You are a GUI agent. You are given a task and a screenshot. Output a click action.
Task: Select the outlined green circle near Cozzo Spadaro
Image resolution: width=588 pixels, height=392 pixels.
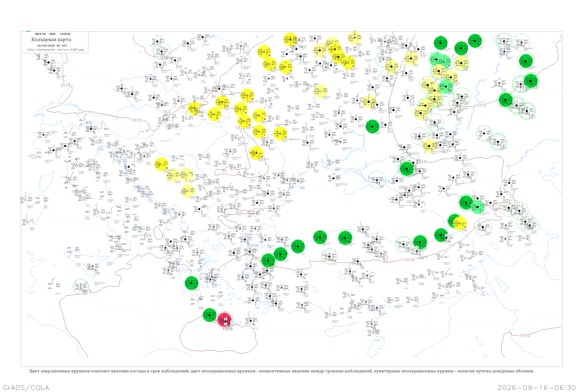[81, 287]
